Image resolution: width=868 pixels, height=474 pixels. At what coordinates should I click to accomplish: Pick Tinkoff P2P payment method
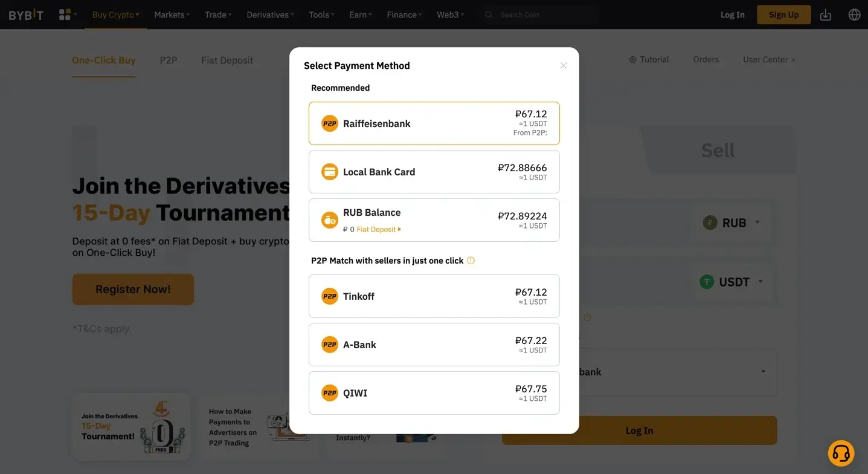click(x=434, y=296)
